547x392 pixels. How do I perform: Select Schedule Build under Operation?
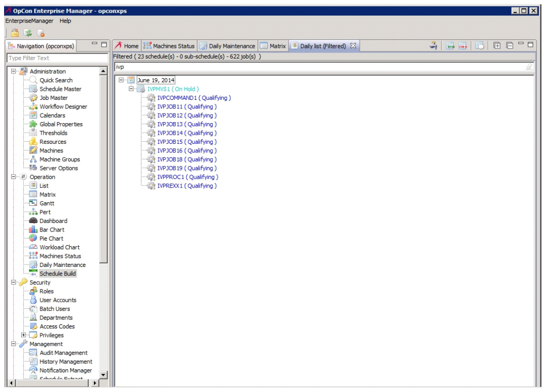click(58, 273)
